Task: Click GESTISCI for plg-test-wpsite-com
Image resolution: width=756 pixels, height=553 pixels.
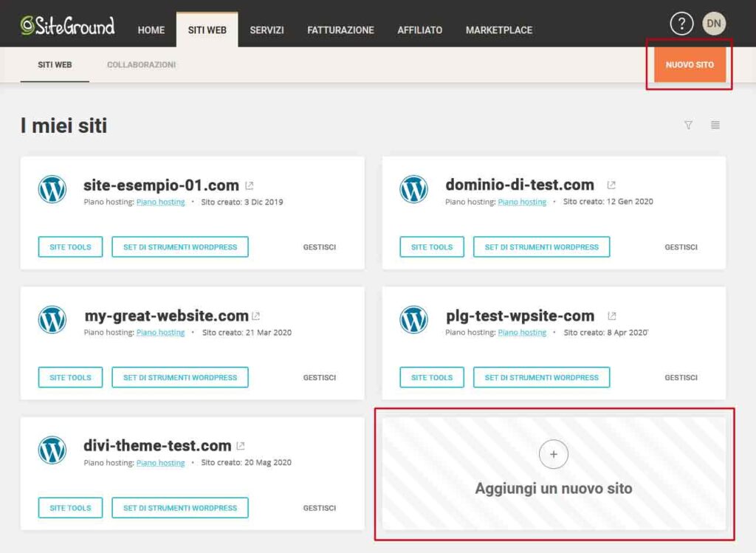Action: point(681,377)
